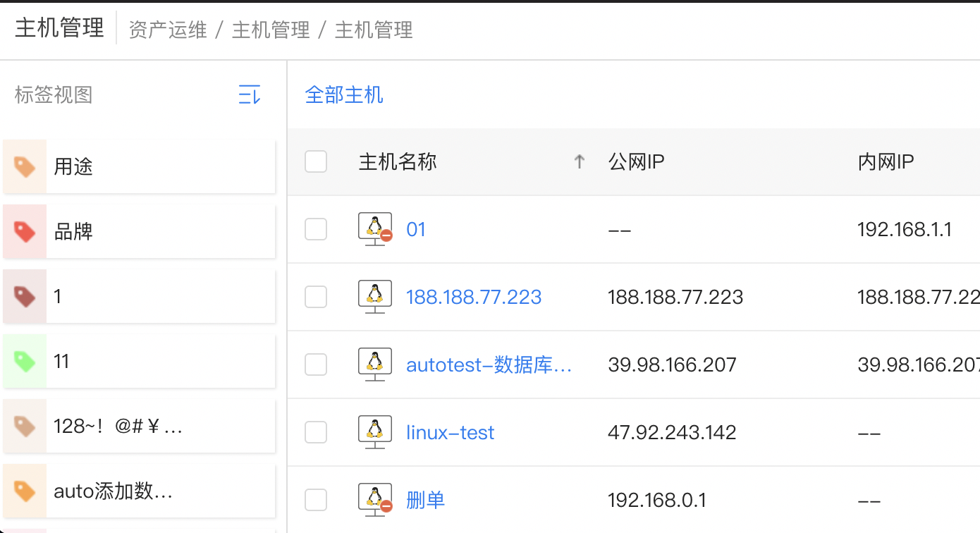Screen dimensions: 980x533
Task: Click the red tag icon beside 品牌
Action: coord(25,231)
